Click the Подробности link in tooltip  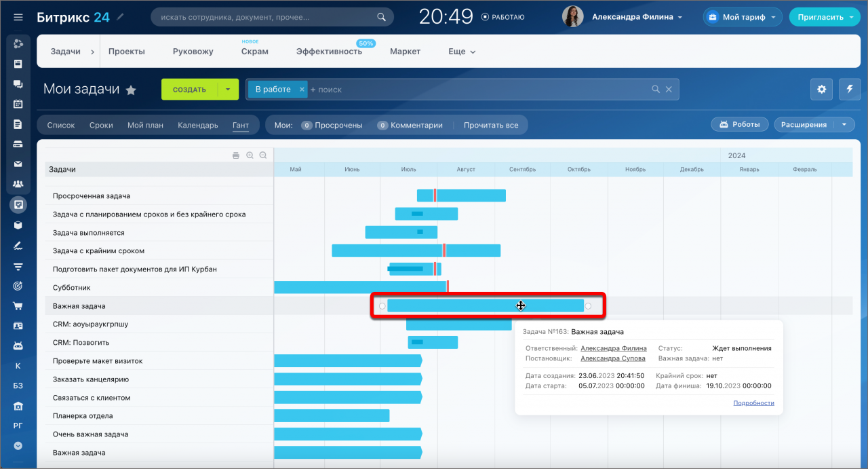(x=753, y=402)
